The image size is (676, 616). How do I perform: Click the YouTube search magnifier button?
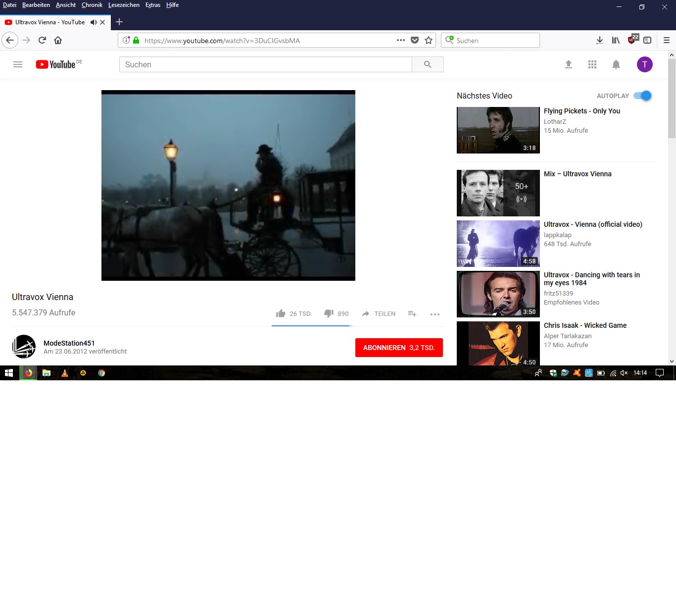428,64
